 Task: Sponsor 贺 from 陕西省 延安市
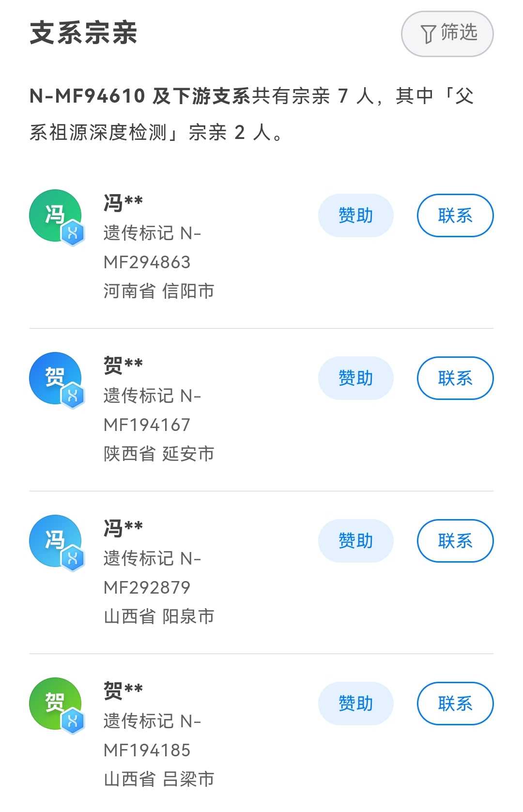(355, 378)
